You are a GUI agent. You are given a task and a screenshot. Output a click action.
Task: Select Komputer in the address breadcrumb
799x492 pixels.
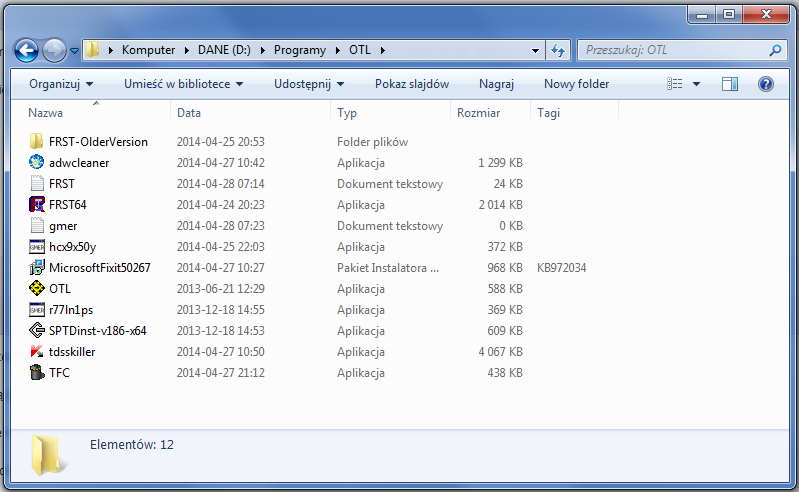148,50
